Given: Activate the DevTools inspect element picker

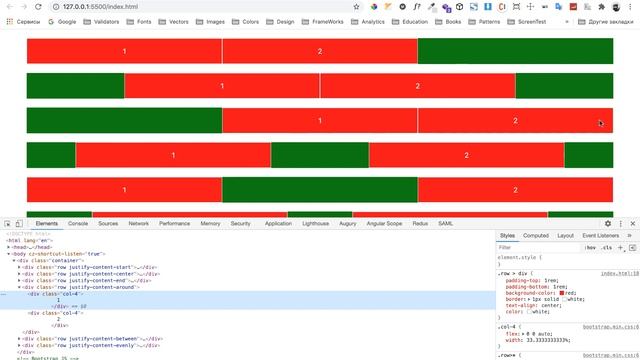Looking at the screenshot, I should pyautogui.click(x=7, y=224).
